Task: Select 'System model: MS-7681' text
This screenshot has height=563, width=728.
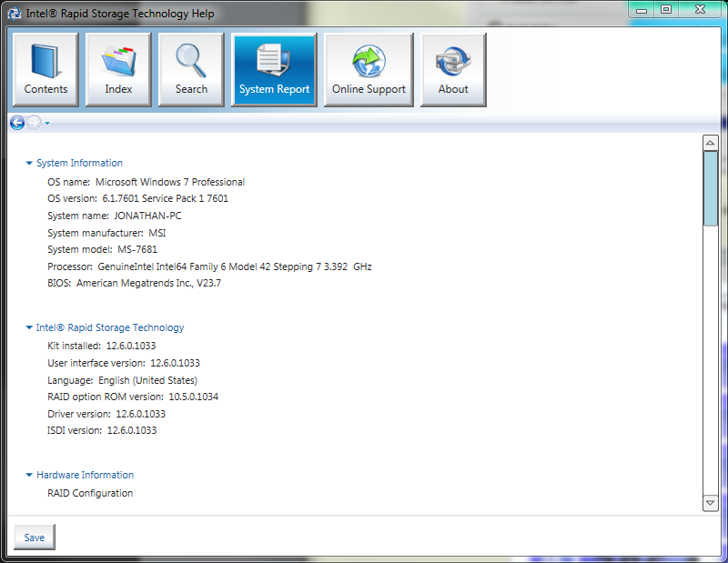Action: coord(102,250)
